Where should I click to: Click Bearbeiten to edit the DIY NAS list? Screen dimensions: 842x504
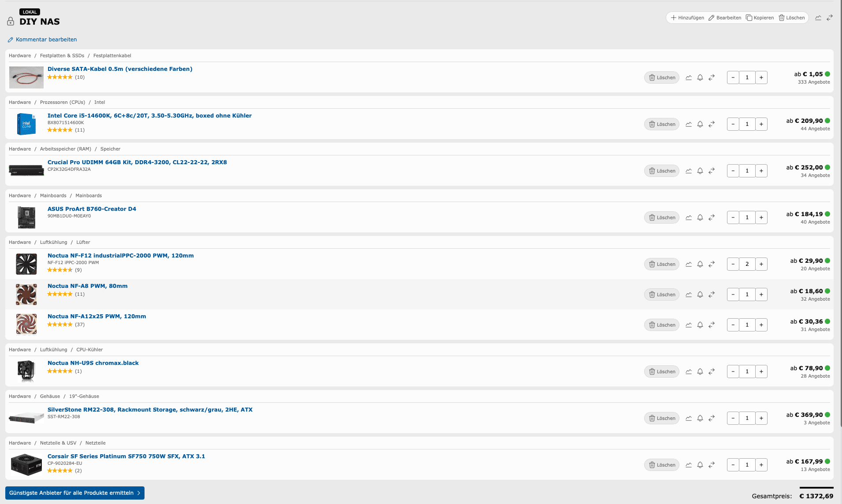pos(725,18)
